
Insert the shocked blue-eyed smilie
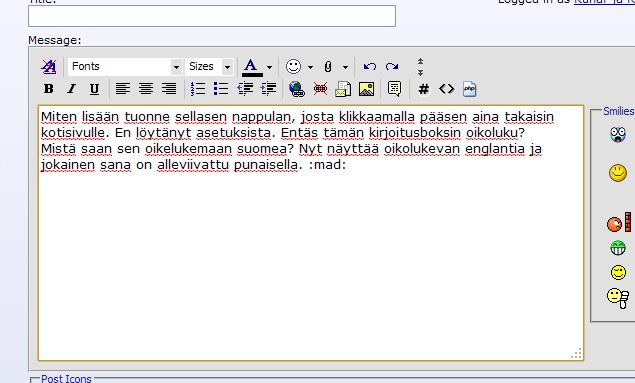[x=618, y=134]
